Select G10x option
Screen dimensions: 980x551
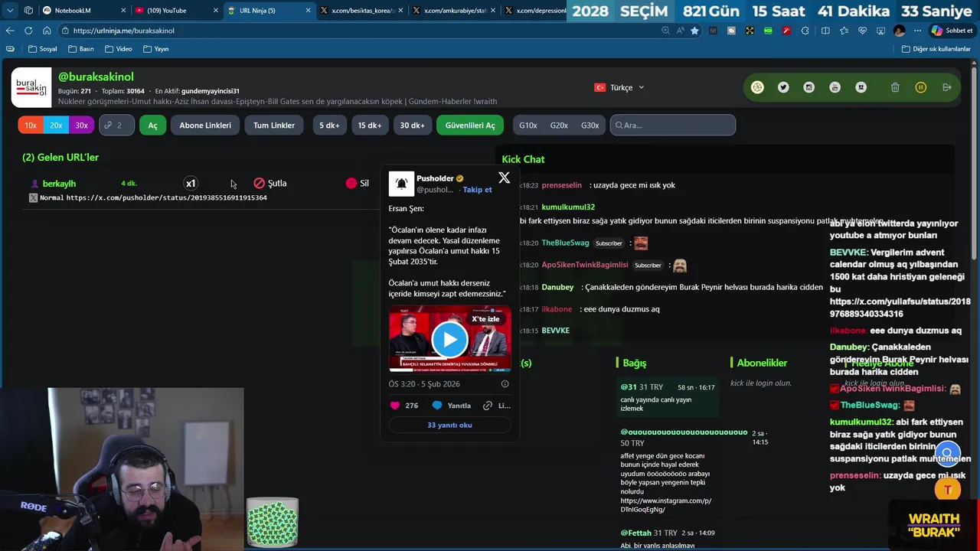(x=528, y=126)
